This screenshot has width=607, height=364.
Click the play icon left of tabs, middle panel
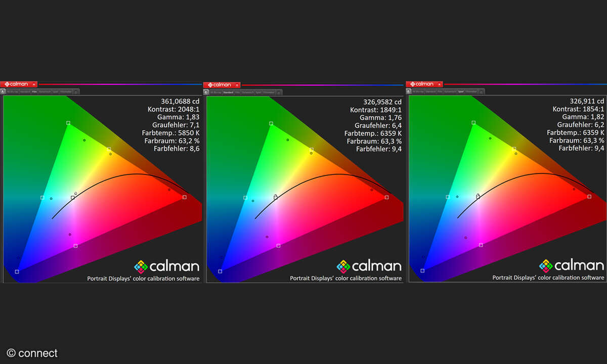(x=206, y=93)
